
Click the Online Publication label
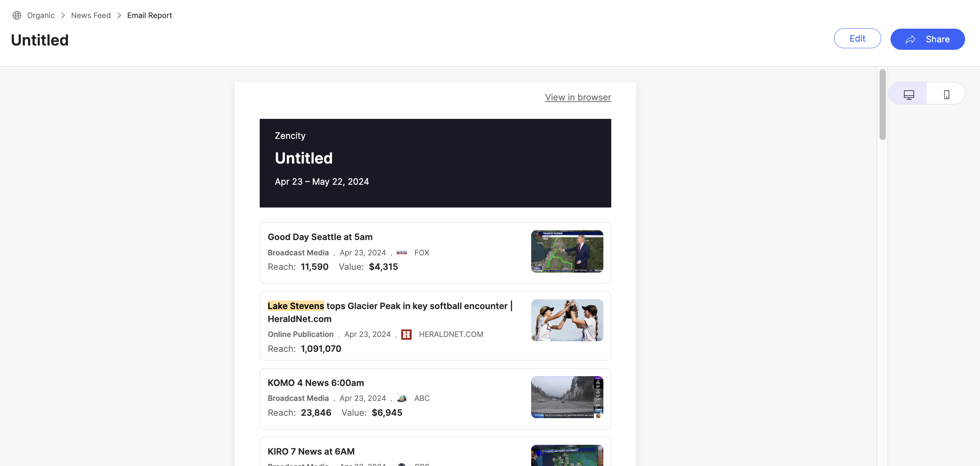click(301, 334)
